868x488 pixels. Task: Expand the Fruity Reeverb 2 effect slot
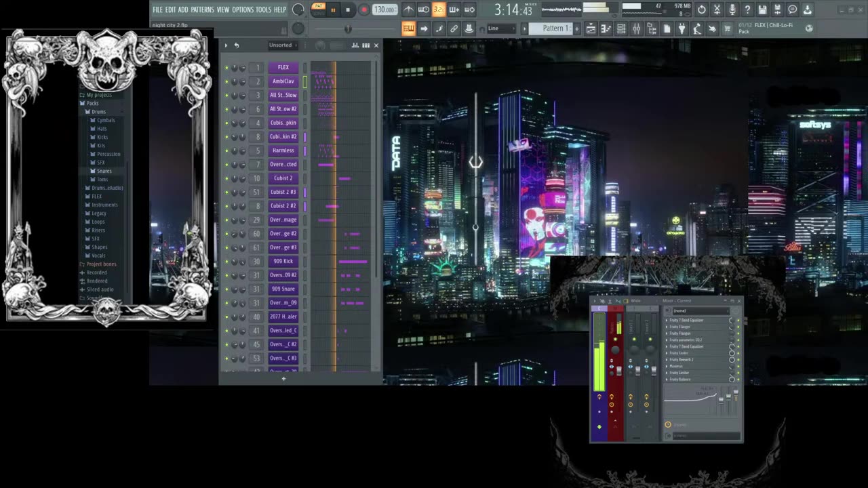tap(667, 360)
